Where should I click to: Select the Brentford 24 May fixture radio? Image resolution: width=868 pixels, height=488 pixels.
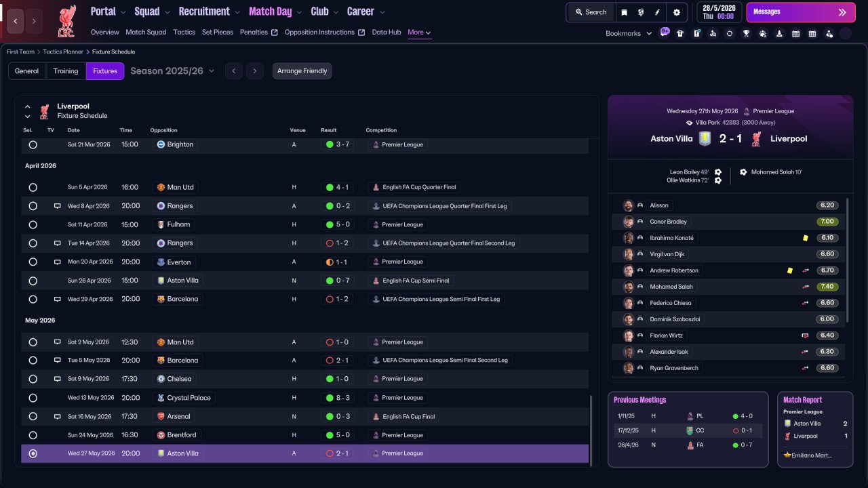33,435
